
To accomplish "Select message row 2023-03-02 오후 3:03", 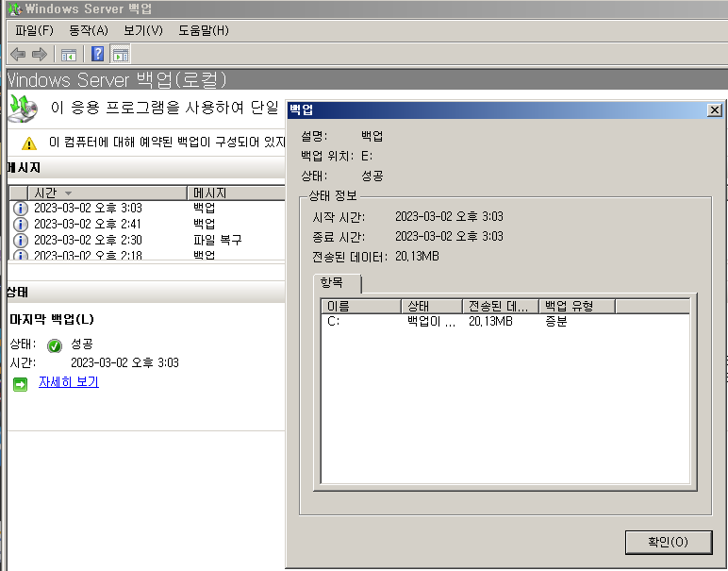I will click(148, 208).
